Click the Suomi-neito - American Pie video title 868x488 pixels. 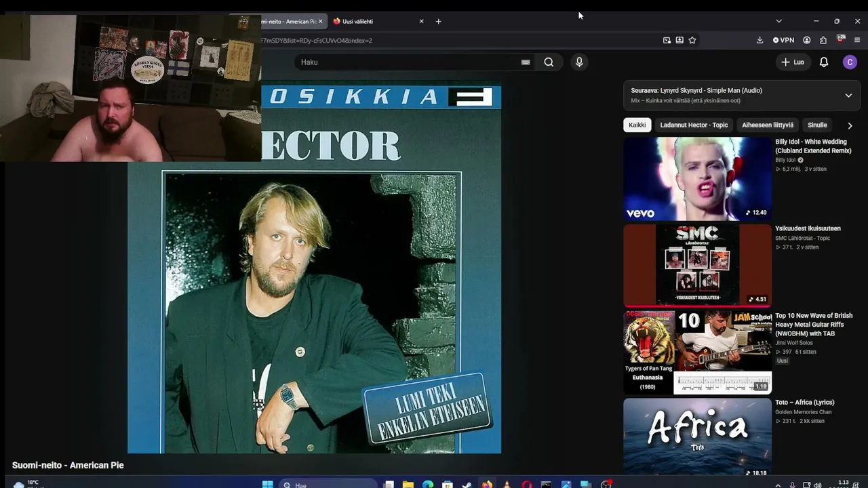[68, 465]
